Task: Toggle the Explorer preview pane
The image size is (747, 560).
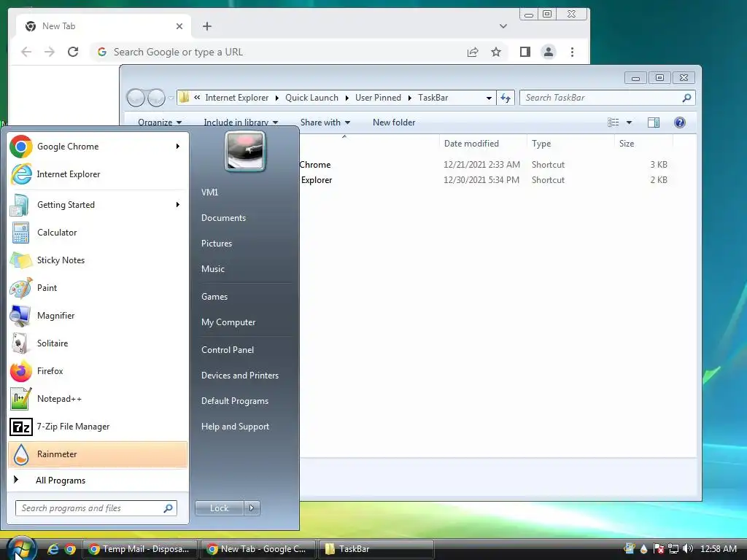Action: [x=654, y=122]
